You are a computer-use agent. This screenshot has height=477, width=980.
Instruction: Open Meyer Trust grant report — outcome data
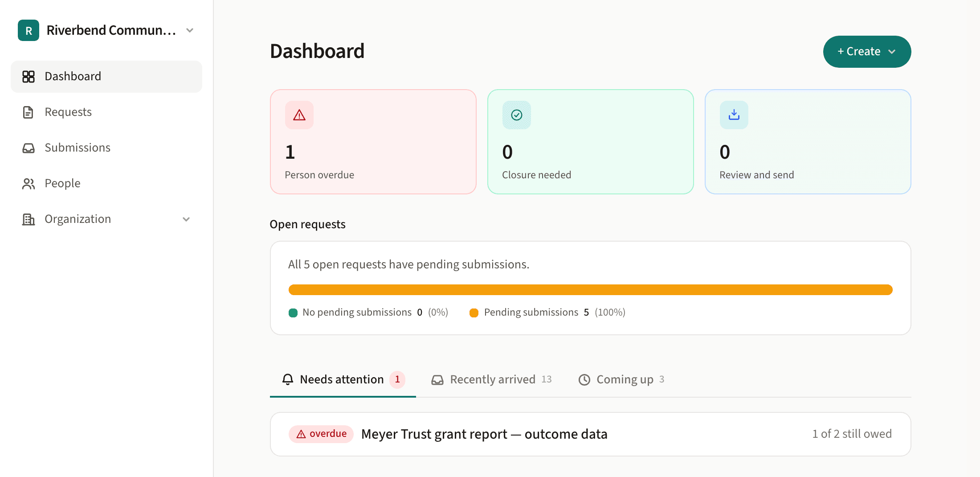[x=484, y=434]
